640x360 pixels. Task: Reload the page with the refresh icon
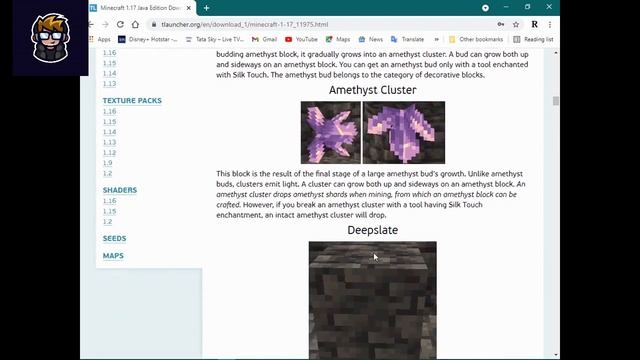pos(120,24)
